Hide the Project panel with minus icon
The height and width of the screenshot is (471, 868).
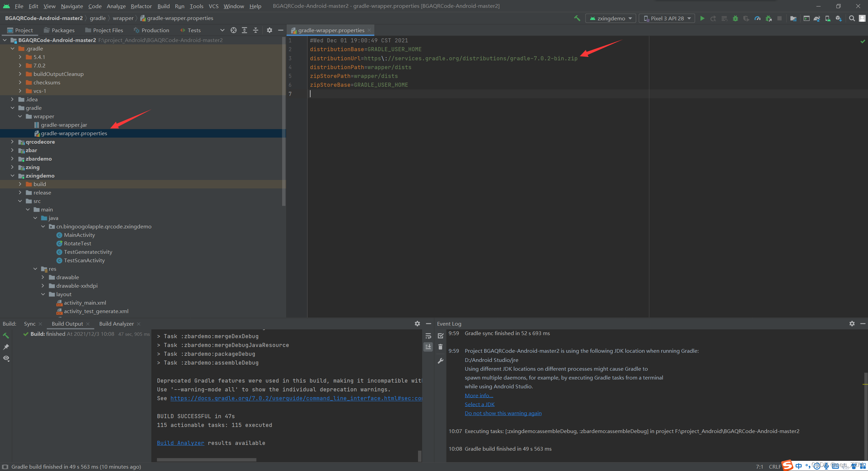[280, 30]
